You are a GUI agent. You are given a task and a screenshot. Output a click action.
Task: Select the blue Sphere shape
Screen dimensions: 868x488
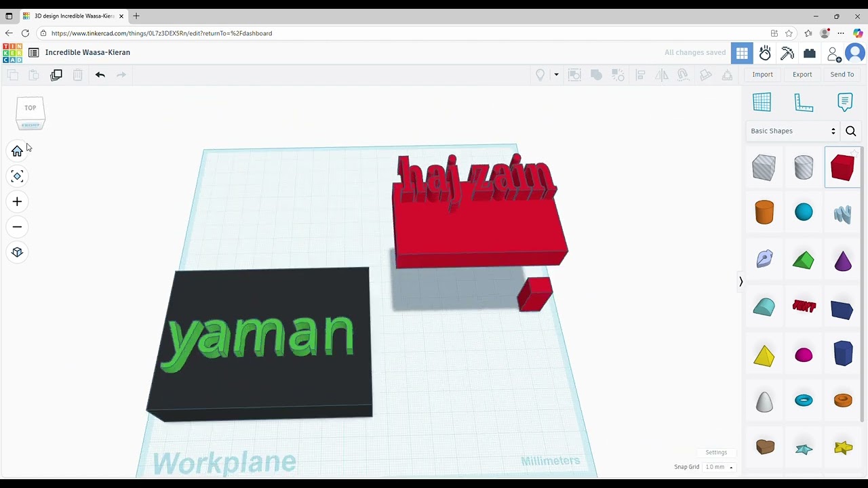pos(804,212)
